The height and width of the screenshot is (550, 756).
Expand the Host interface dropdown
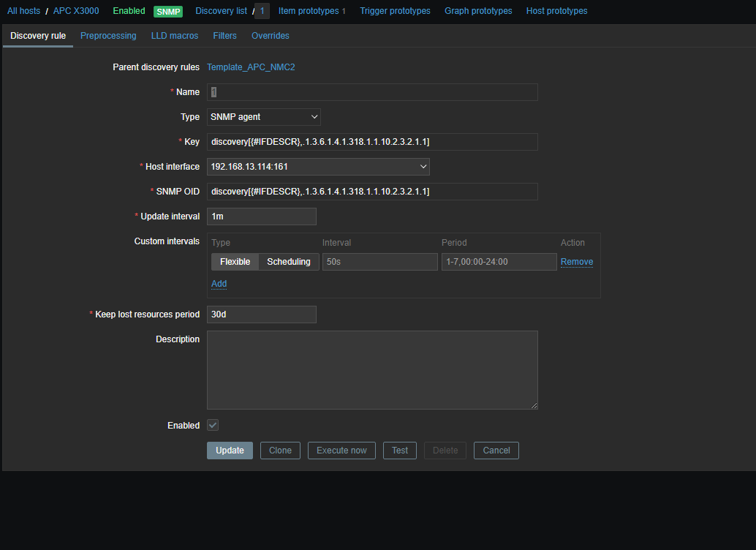[318, 167]
